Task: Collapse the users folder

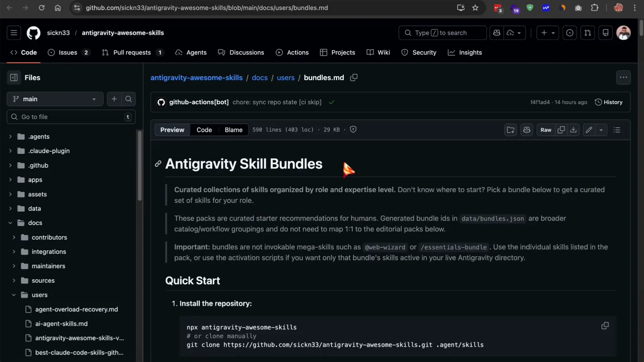Action: 14,295
